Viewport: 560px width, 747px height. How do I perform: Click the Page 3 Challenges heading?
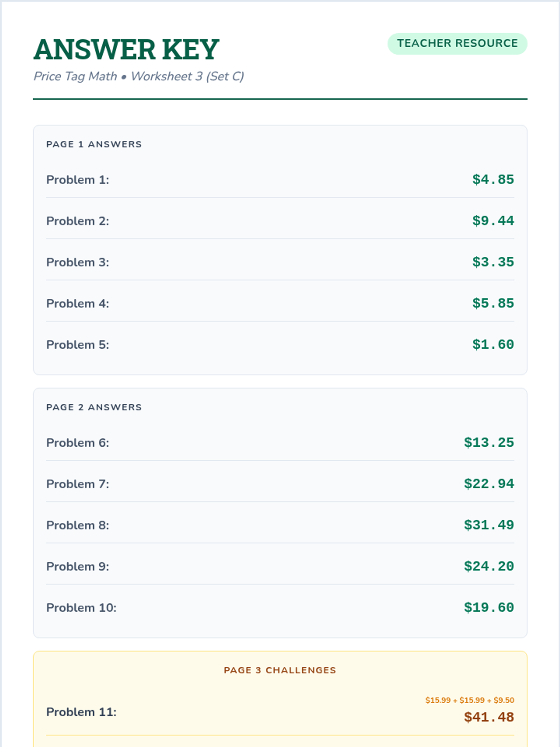pyautogui.click(x=280, y=670)
